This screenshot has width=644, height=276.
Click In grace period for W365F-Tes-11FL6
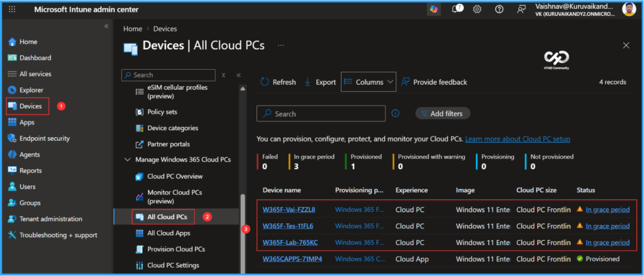pyautogui.click(x=608, y=226)
